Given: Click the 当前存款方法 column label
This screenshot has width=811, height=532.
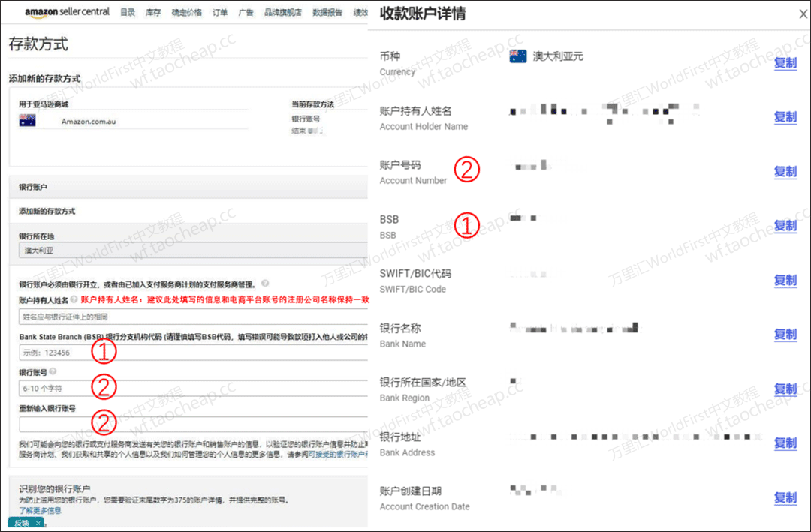Looking at the screenshot, I should click(x=313, y=104).
